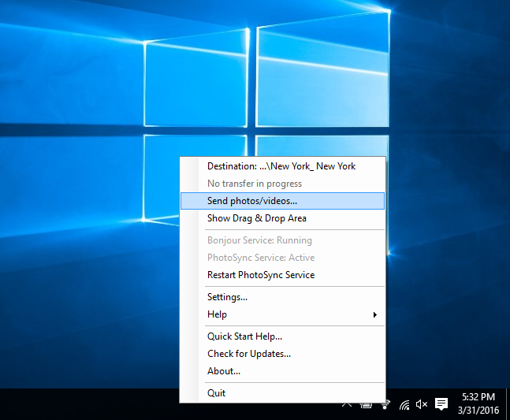Viewport: 510px width, 420px height.
Task: Click the Destination: ...\New York_ New York entry
Action: click(x=282, y=166)
